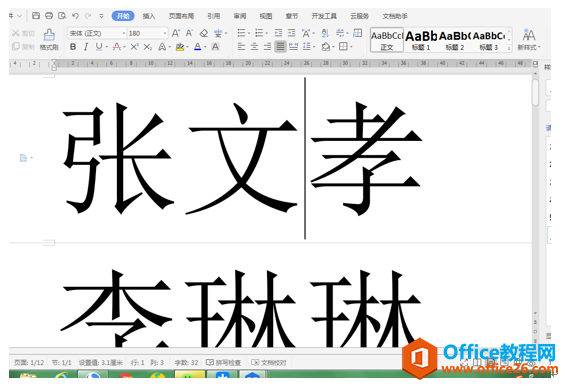
Task: Open the 审阅 ribbon tab
Action: [240, 16]
